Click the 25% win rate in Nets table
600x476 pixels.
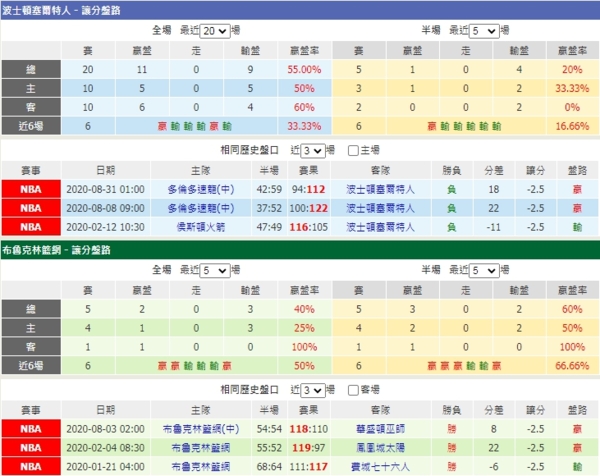coord(304,328)
